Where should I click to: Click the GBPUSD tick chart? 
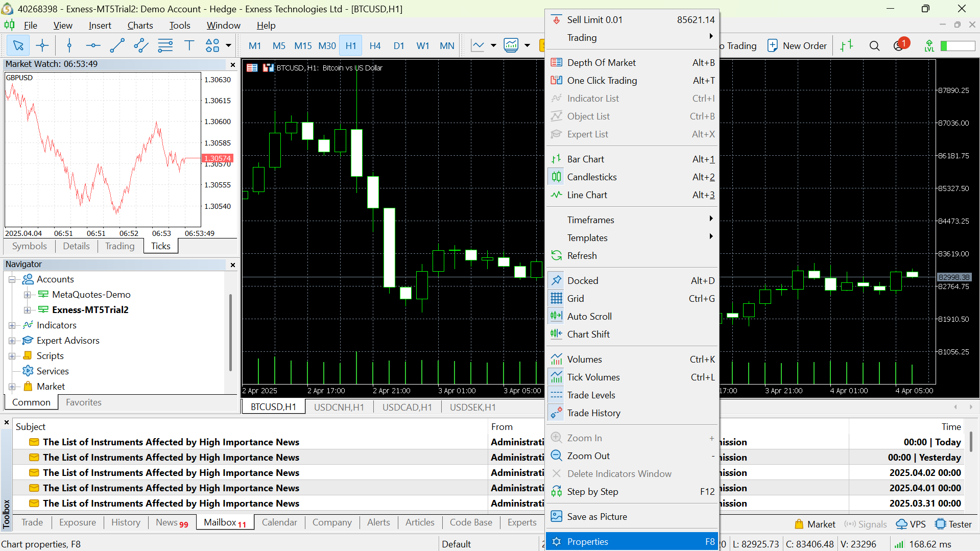103,149
